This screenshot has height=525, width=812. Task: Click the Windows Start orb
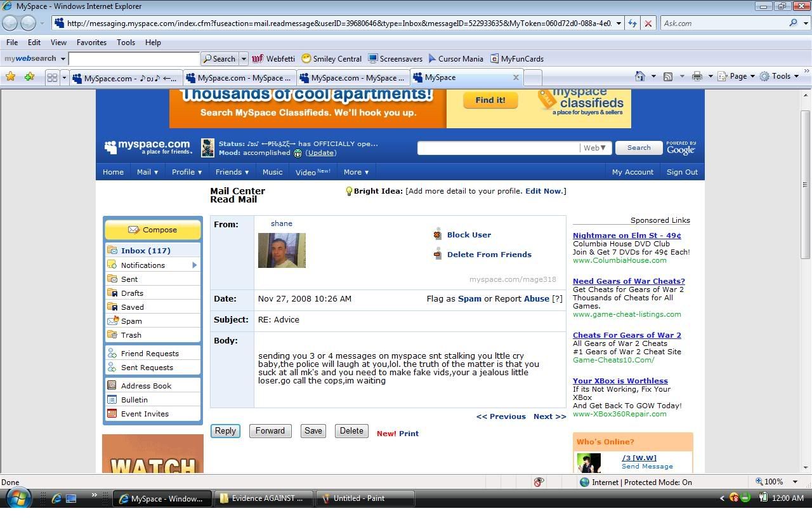click(17, 498)
